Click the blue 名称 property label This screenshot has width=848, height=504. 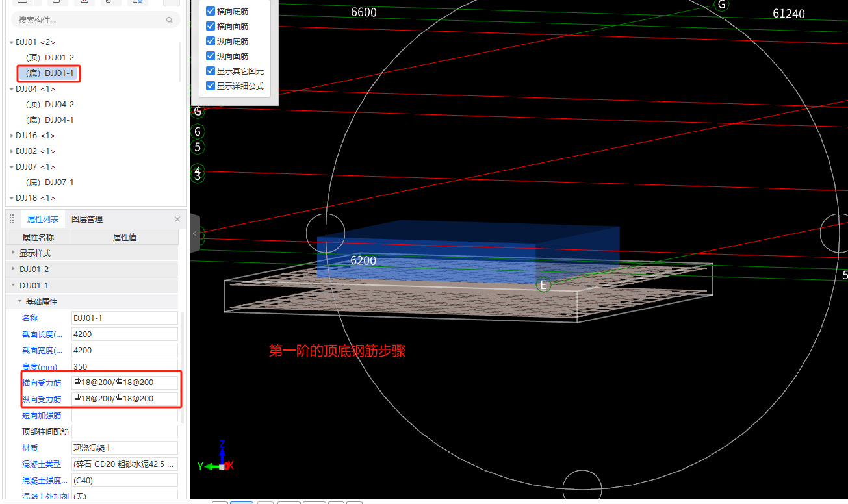(x=30, y=318)
